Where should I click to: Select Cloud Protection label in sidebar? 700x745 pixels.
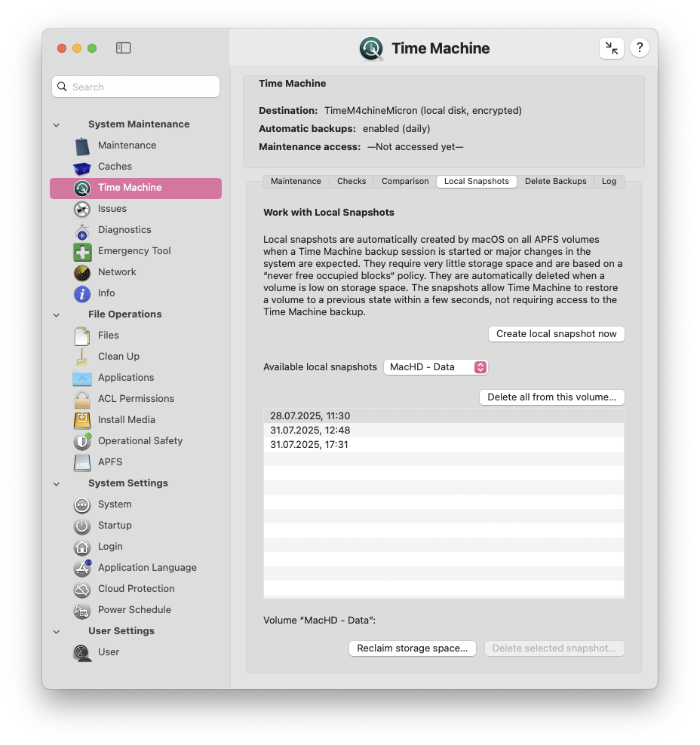137,589
